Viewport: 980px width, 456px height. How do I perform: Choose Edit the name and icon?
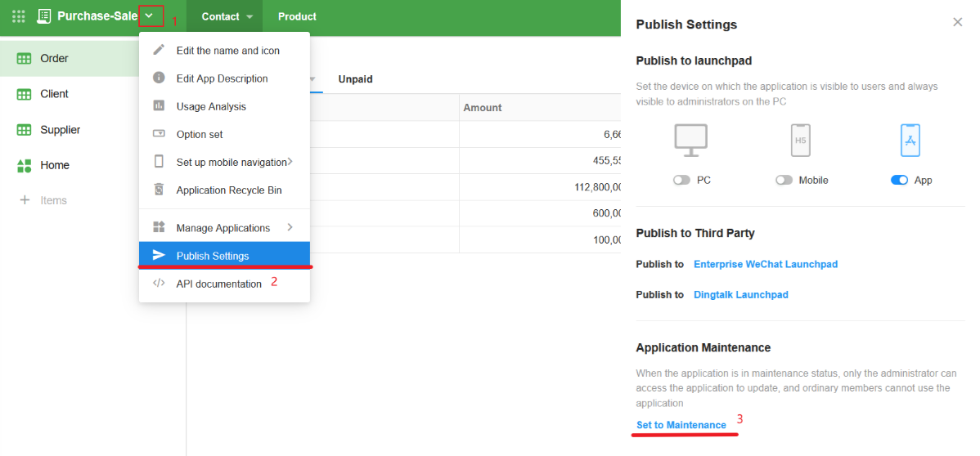(x=227, y=51)
